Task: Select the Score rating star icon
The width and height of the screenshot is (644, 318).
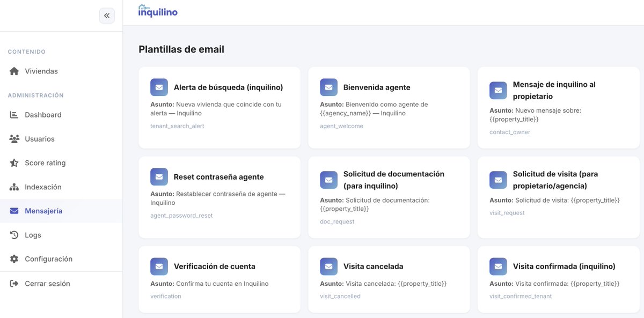Action: coord(13,162)
